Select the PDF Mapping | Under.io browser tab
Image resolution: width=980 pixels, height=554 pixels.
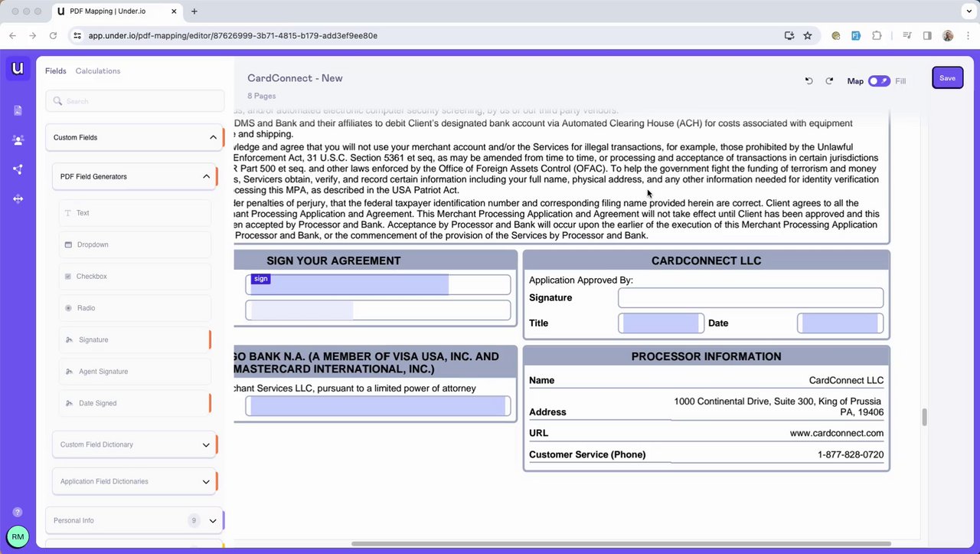coord(117,11)
